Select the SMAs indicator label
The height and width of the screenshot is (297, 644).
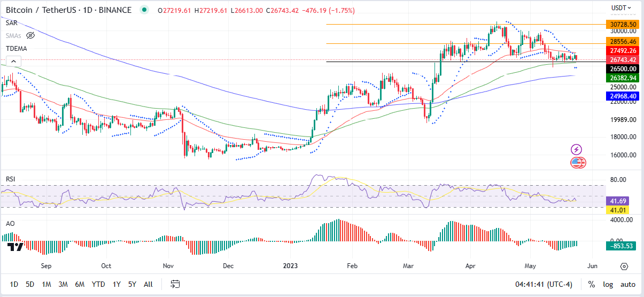[x=13, y=35]
